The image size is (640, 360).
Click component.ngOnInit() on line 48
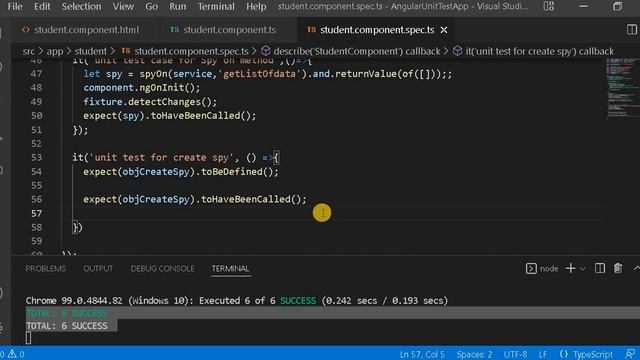(142, 88)
